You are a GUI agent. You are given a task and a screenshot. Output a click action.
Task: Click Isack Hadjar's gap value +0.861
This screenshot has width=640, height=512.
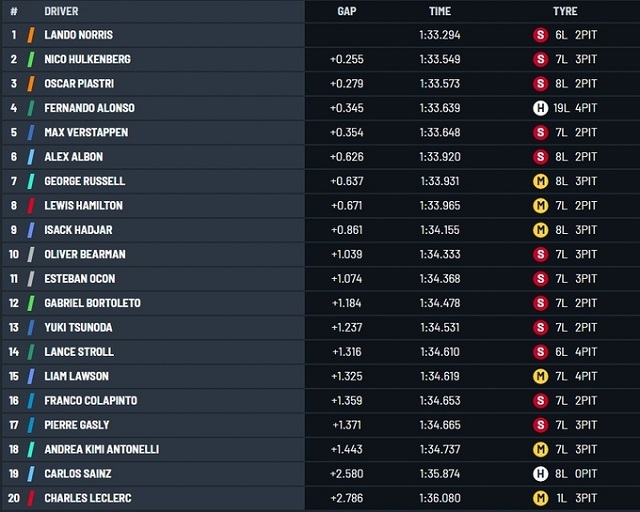347,230
